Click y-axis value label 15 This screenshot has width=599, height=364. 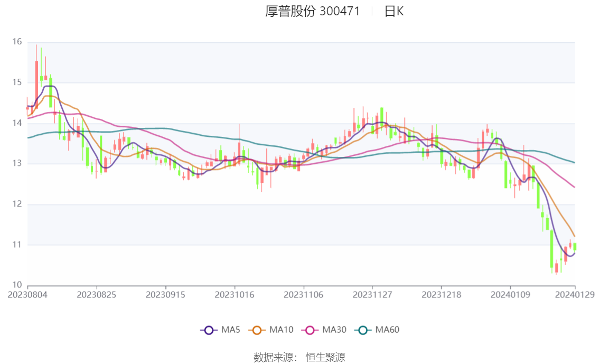pyautogui.click(x=17, y=82)
